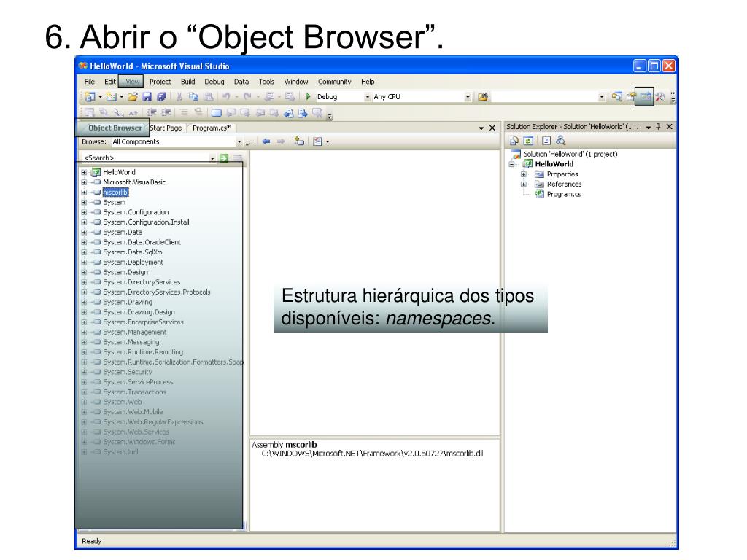
Task: Open the Debug configuration dropdown
Action: point(368,97)
